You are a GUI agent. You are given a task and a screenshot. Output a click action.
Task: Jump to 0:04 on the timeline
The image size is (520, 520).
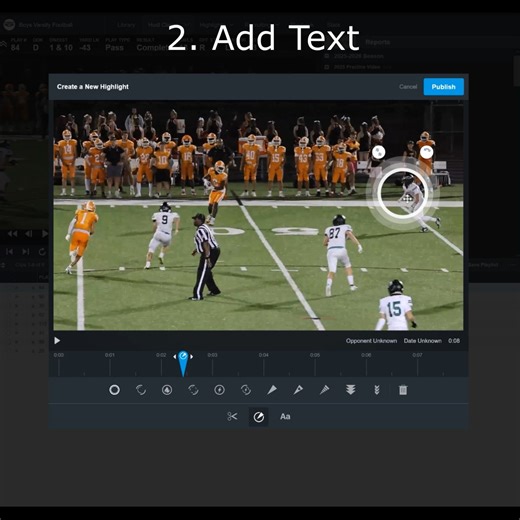click(263, 355)
